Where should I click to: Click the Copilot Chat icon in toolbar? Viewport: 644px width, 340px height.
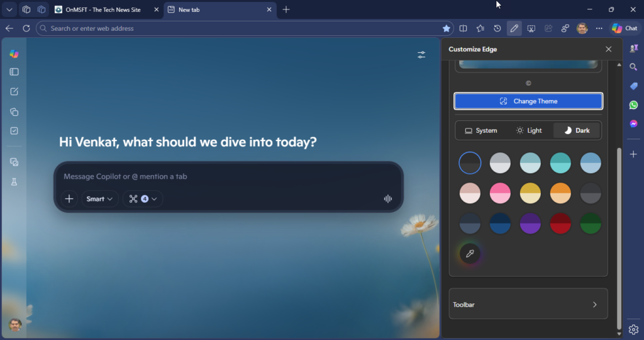[625, 28]
